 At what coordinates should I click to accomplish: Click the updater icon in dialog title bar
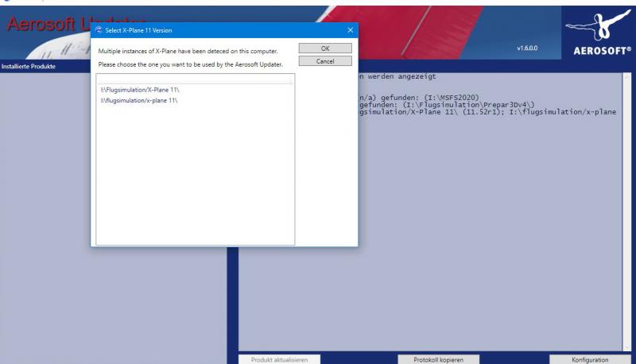point(99,30)
